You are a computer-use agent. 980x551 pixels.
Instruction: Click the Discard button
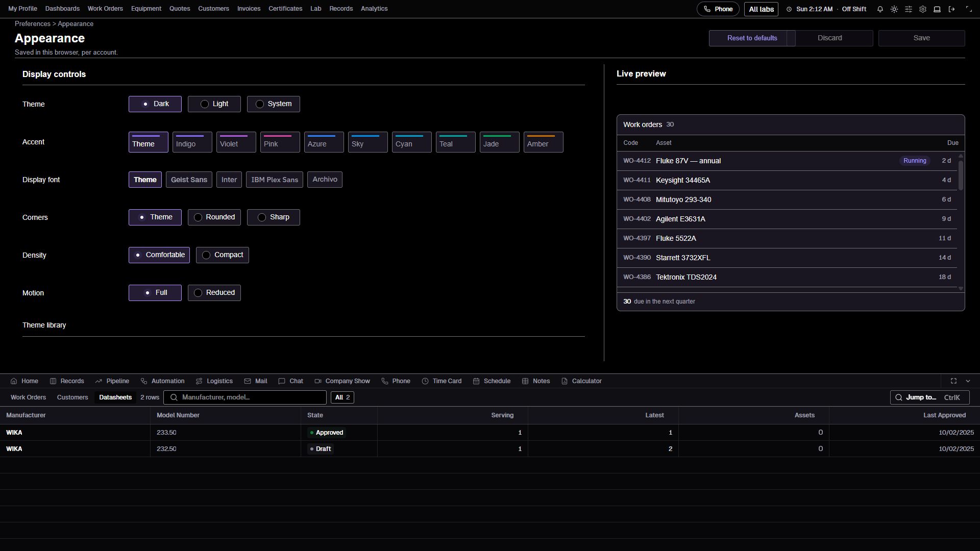pos(830,38)
